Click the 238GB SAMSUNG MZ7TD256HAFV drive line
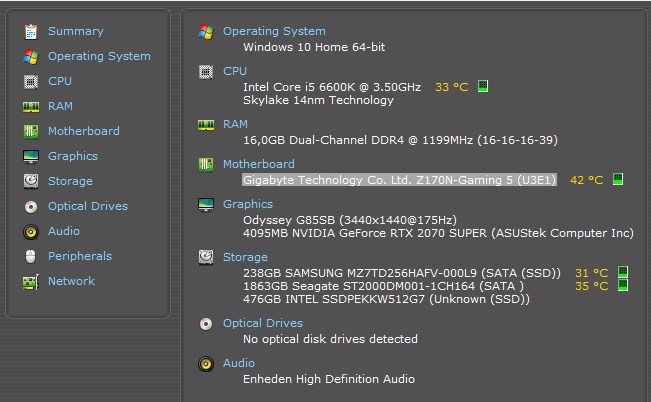 (x=401, y=273)
